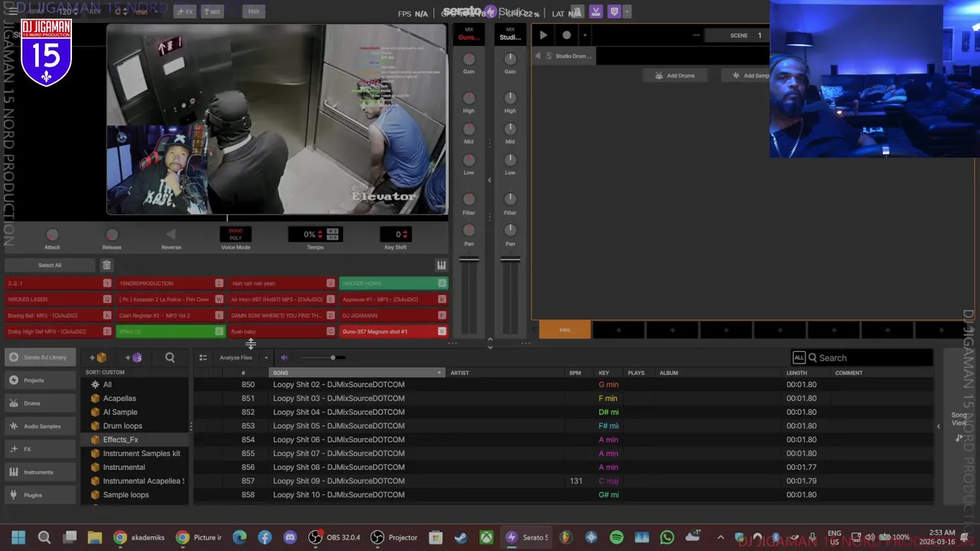Select track Loopy Shit 09 - DJMixSourceDOTCOM

pyautogui.click(x=563, y=481)
